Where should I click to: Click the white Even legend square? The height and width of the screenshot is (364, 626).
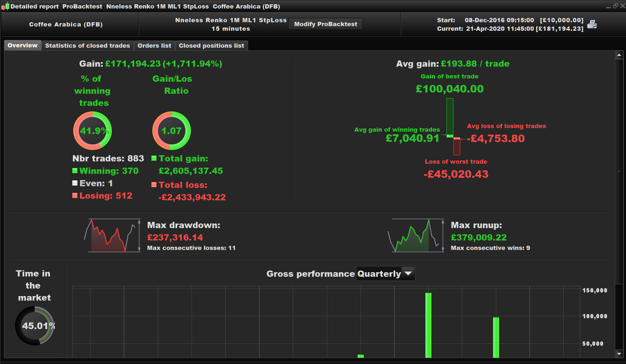point(75,183)
